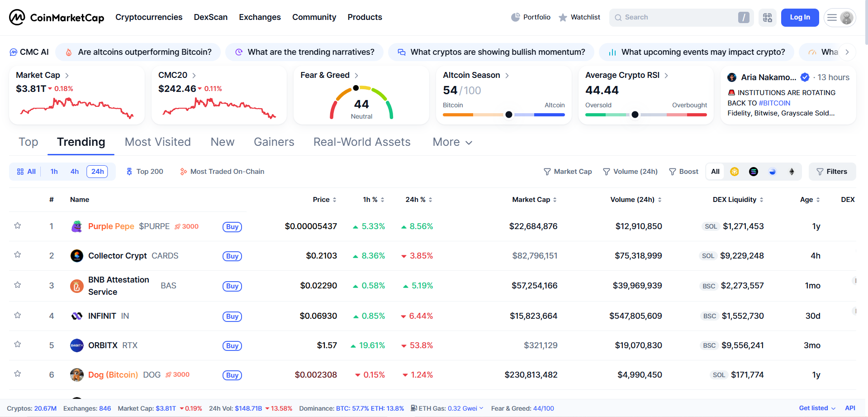Click the Altcoin Season slider indicator

(x=509, y=115)
